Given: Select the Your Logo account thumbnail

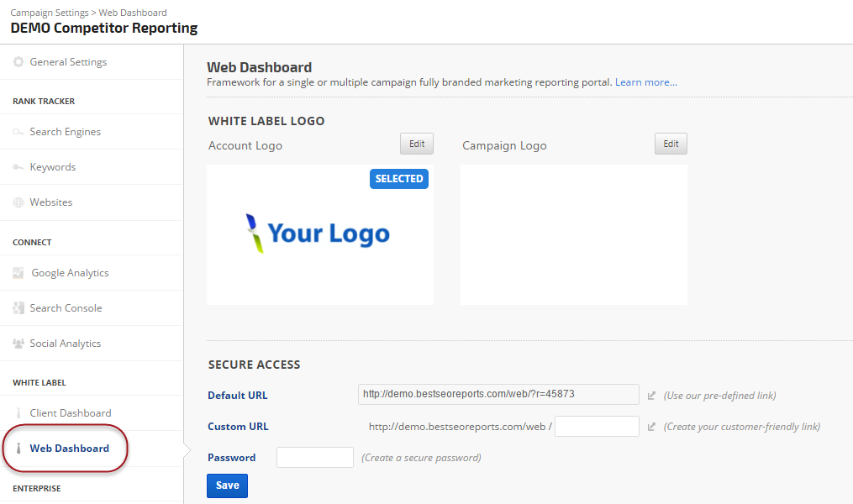Looking at the screenshot, I should coord(320,234).
